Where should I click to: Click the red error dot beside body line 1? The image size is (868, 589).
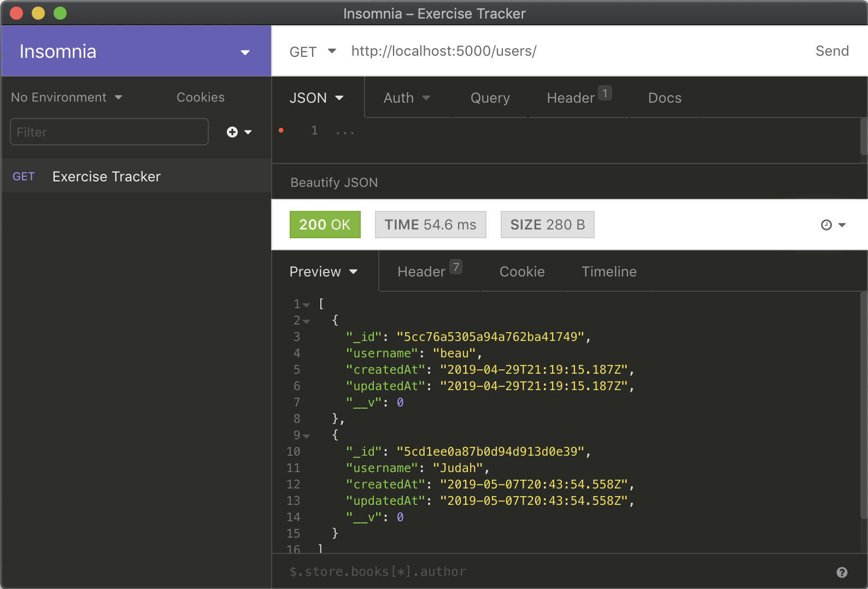click(281, 130)
